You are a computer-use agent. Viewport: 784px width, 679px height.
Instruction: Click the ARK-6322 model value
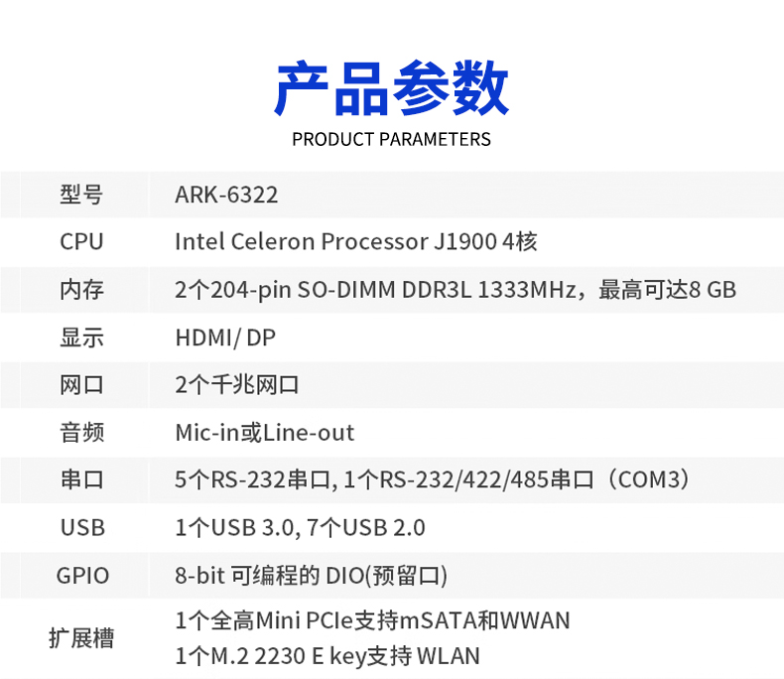pyautogui.click(x=226, y=195)
